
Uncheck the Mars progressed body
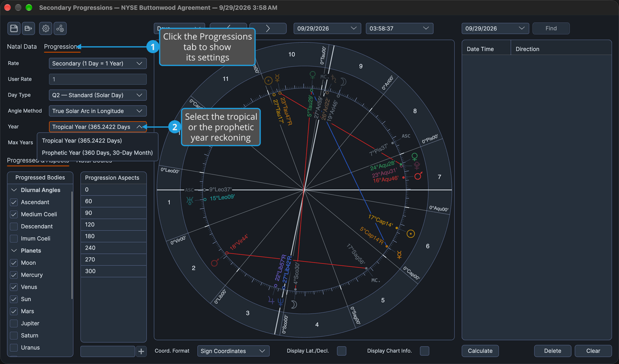(x=14, y=311)
